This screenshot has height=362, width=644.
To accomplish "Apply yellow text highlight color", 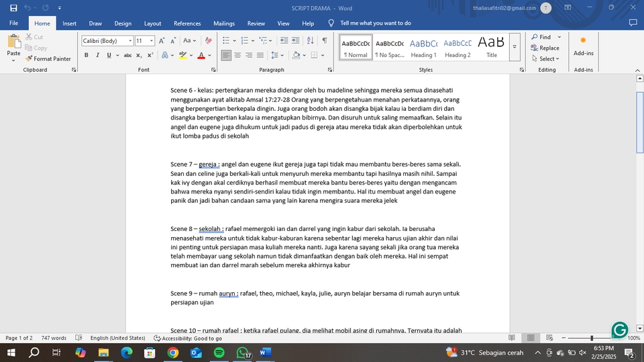I will click(182, 55).
